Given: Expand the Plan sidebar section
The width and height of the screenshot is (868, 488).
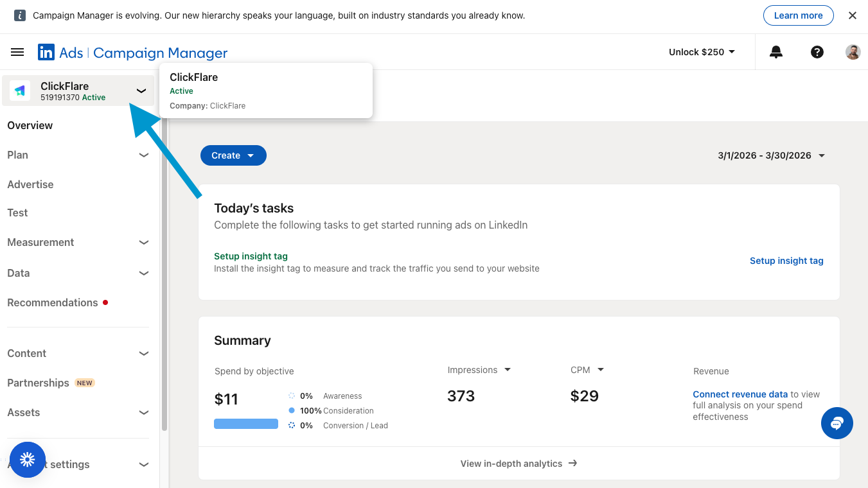Looking at the screenshot, I should [x=143, y=155].
